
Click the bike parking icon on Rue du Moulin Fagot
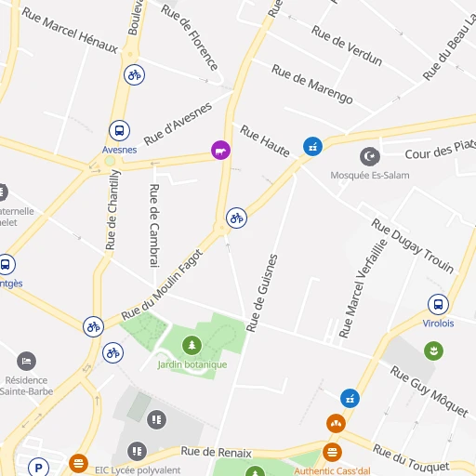coord(236,218)
